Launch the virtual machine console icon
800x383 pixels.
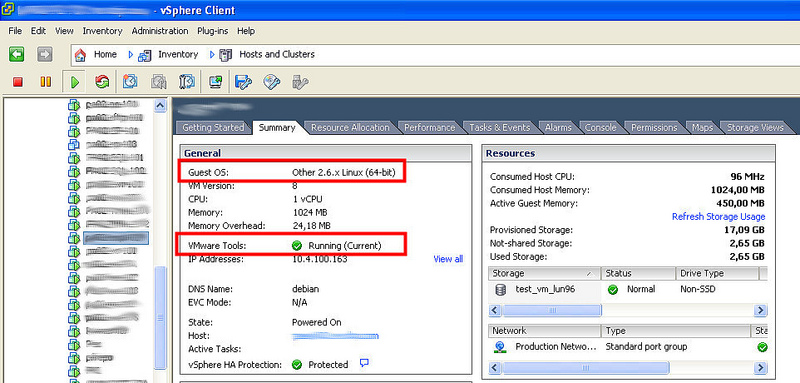(x=215, y=82)
